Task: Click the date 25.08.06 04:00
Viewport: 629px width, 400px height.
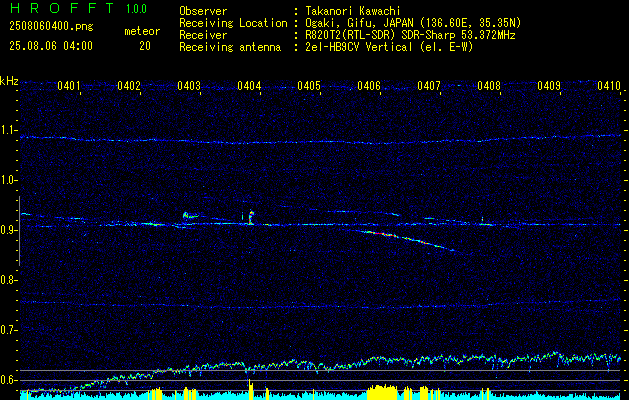Action: (x=51, y=46)
